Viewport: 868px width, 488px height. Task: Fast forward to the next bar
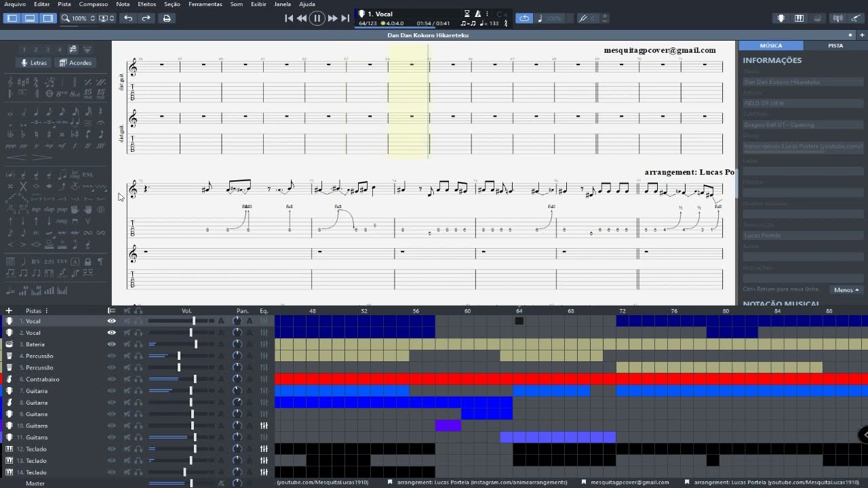coord(332,18)
